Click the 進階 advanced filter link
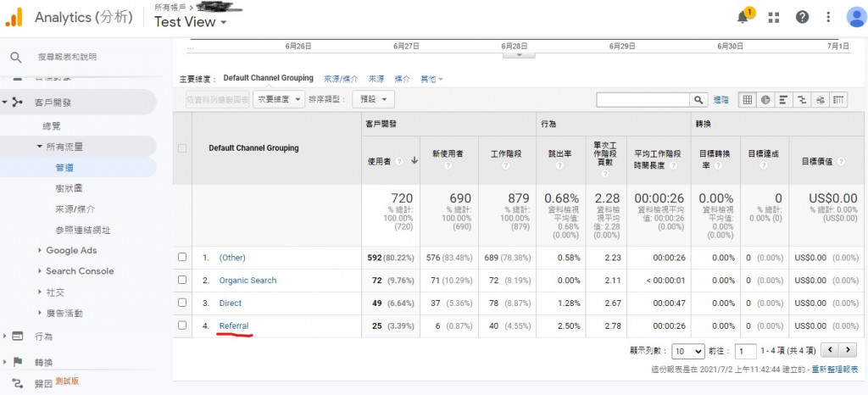Viewport: 868px width, 395px height. click(721, 100)
